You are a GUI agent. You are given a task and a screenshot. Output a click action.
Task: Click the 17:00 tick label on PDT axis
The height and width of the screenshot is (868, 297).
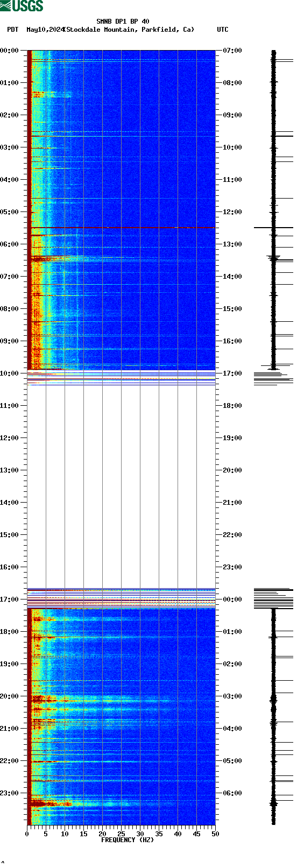coord(9,599)
